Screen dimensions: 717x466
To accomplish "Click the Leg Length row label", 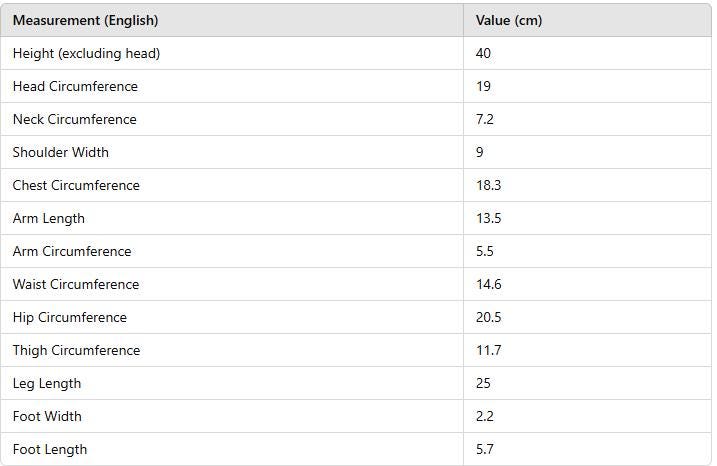I will click(47, 383).
